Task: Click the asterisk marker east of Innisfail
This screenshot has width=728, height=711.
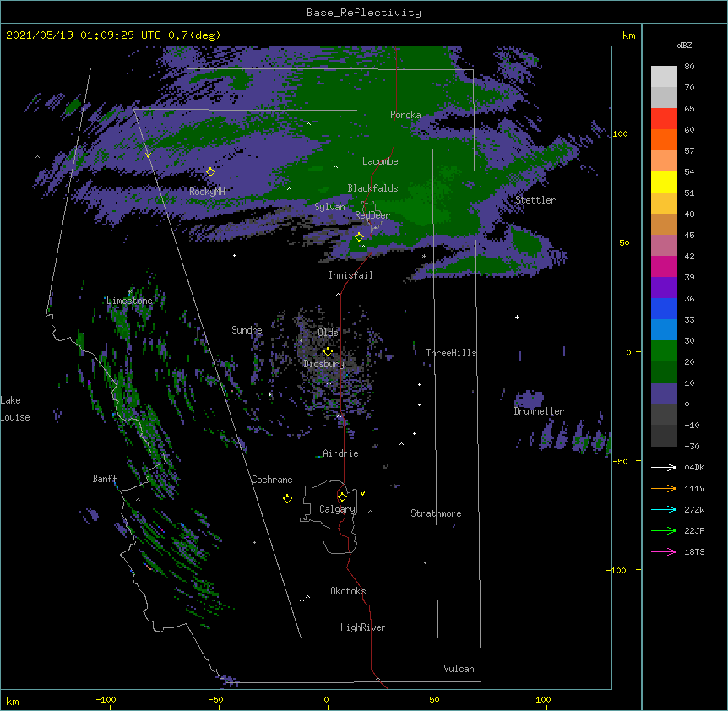Action: click(x=424, y=256)
